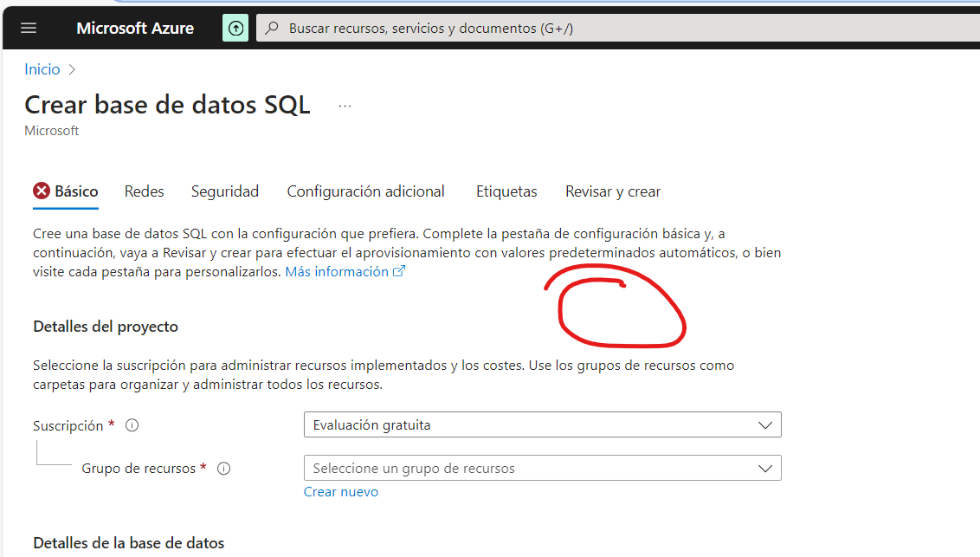Open the Etiquetas tab
The width and height of the screenshot is (980, 557).
pos(506,191)
